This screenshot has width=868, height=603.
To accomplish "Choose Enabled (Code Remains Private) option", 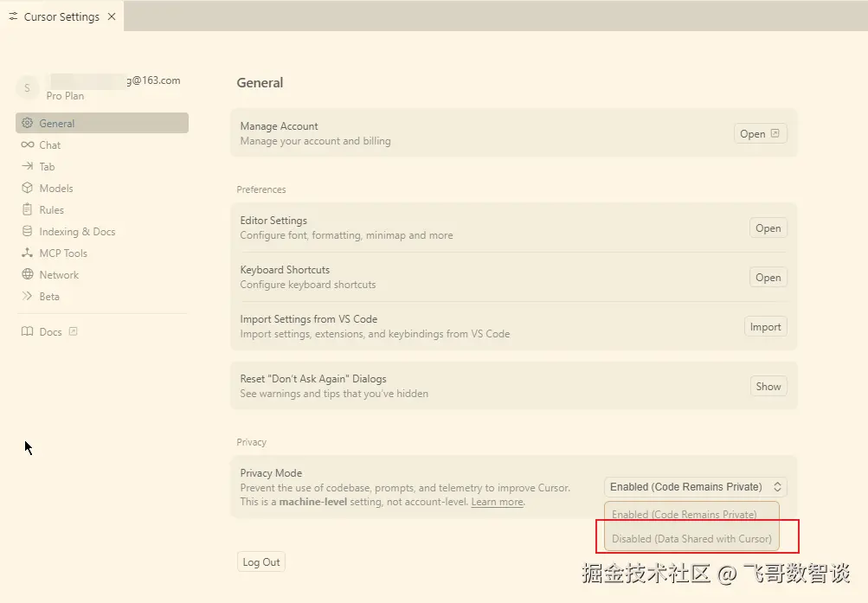I will coord(691,514).
